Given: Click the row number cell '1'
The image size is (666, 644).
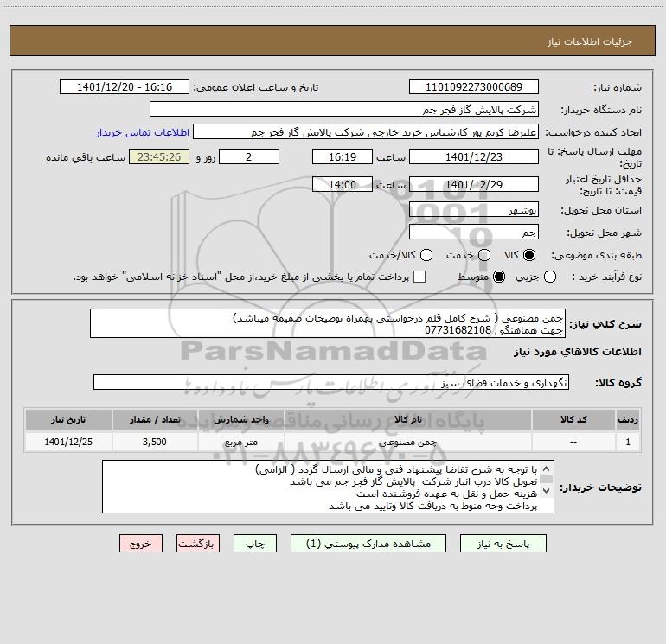Looking at the screenshot, I should click(628, 442).
